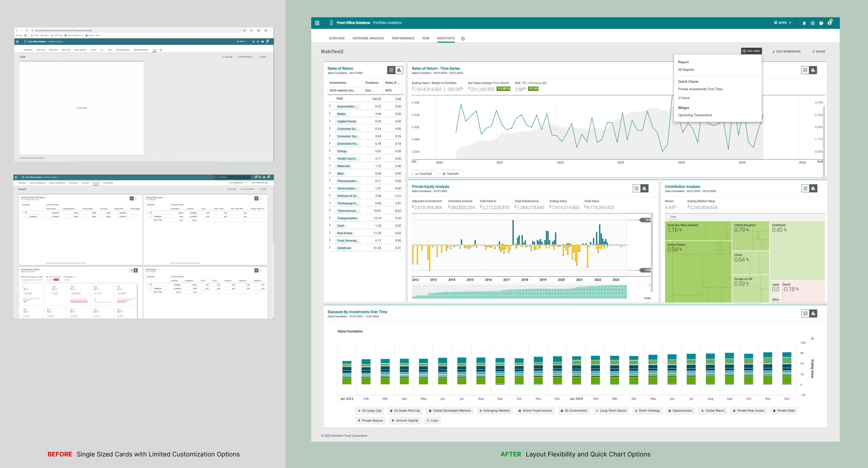Click the help question mark icon

click(821, 23)
